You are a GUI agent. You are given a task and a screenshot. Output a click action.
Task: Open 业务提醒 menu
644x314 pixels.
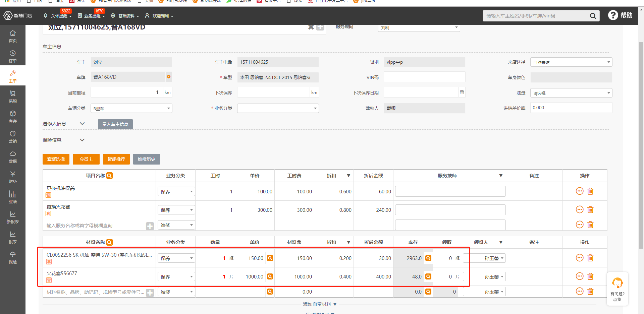tap(91, 16)
